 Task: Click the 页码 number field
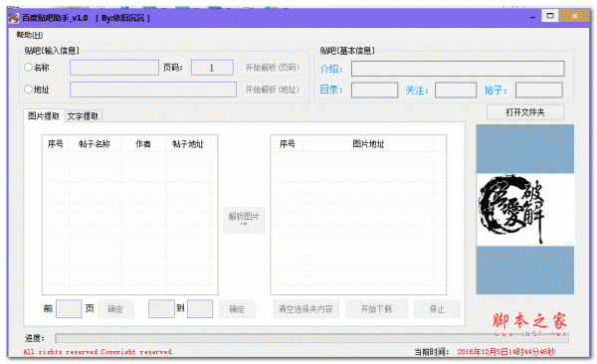(x=212, y=68)
